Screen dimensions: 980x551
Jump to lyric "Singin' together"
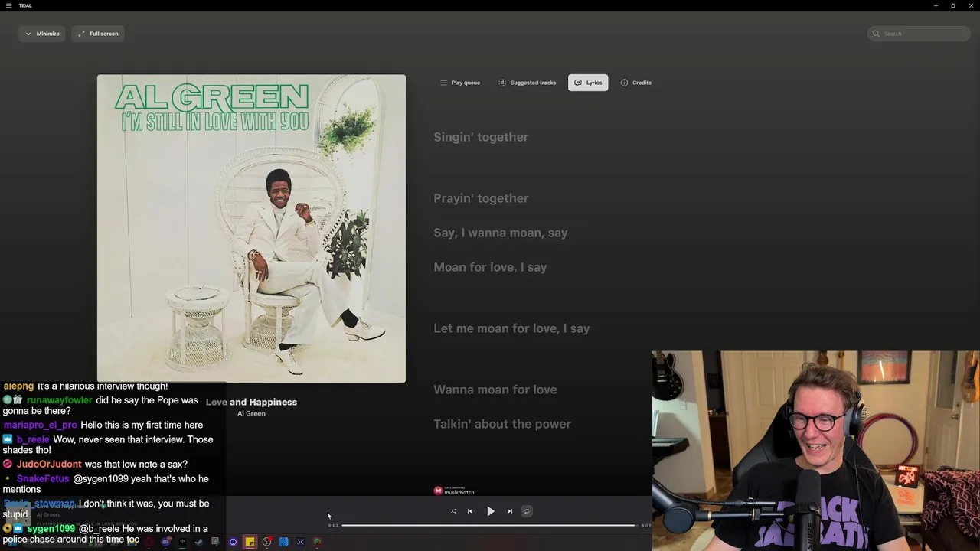click(x=481, y=137)
